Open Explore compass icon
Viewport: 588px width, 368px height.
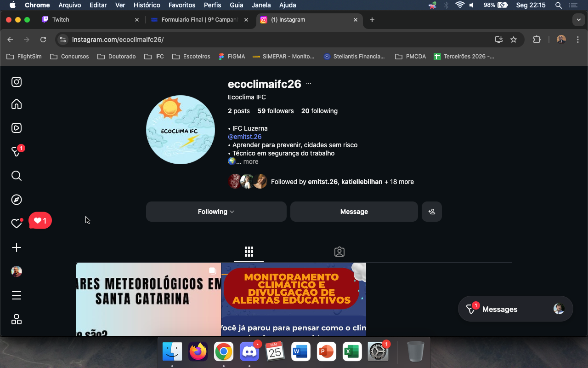[17, 200]
